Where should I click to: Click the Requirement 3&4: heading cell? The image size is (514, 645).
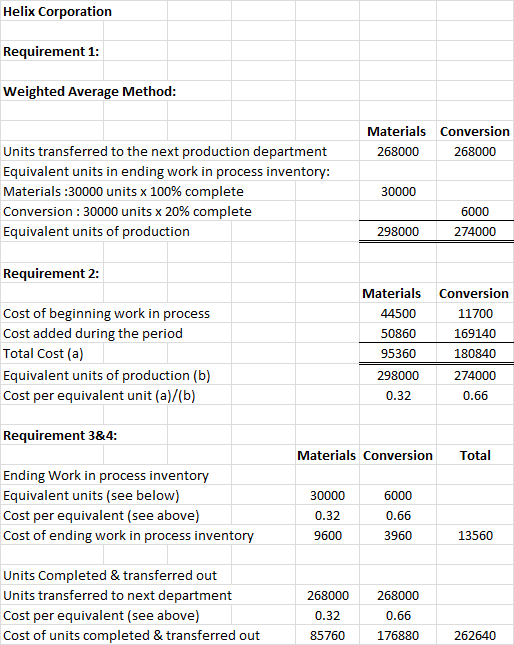[x=60, y=436]
